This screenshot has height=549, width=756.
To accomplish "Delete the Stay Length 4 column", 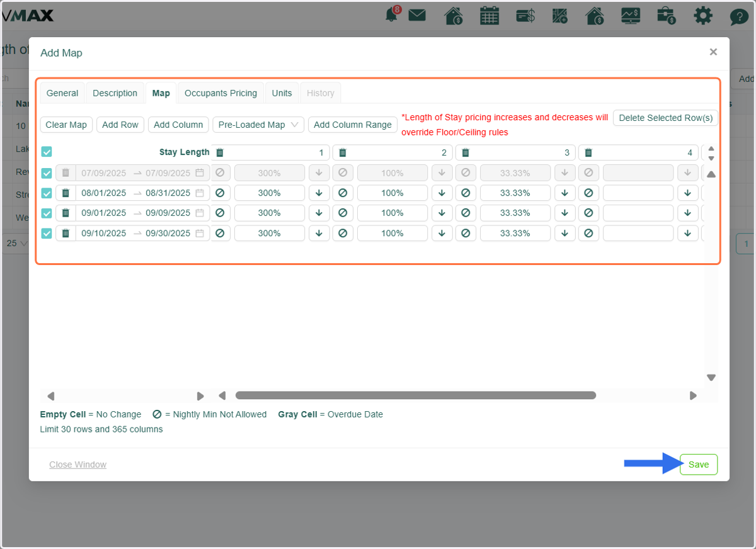I will 588,152.
